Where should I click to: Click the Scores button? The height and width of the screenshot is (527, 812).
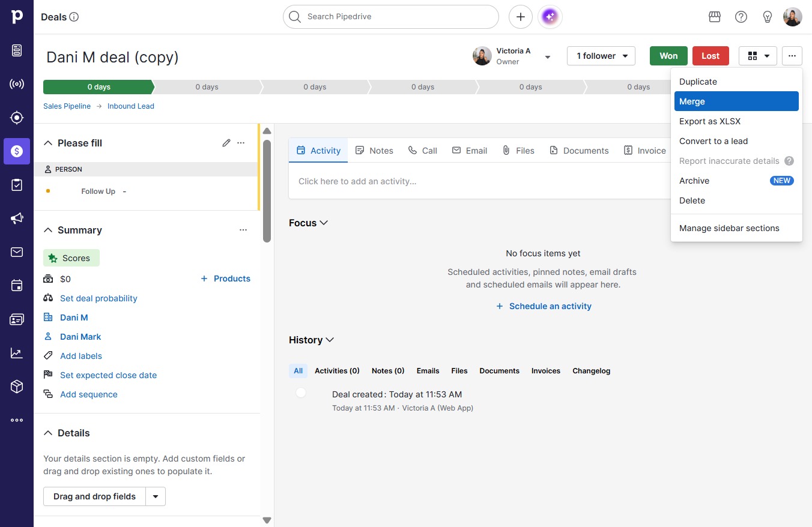71,258
